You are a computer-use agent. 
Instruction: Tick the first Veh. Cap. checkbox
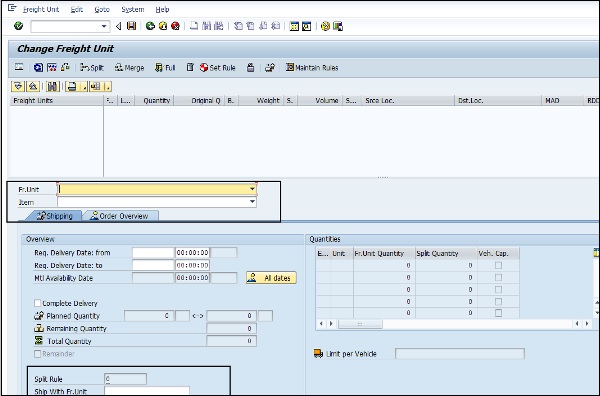[x=498, y=265]
